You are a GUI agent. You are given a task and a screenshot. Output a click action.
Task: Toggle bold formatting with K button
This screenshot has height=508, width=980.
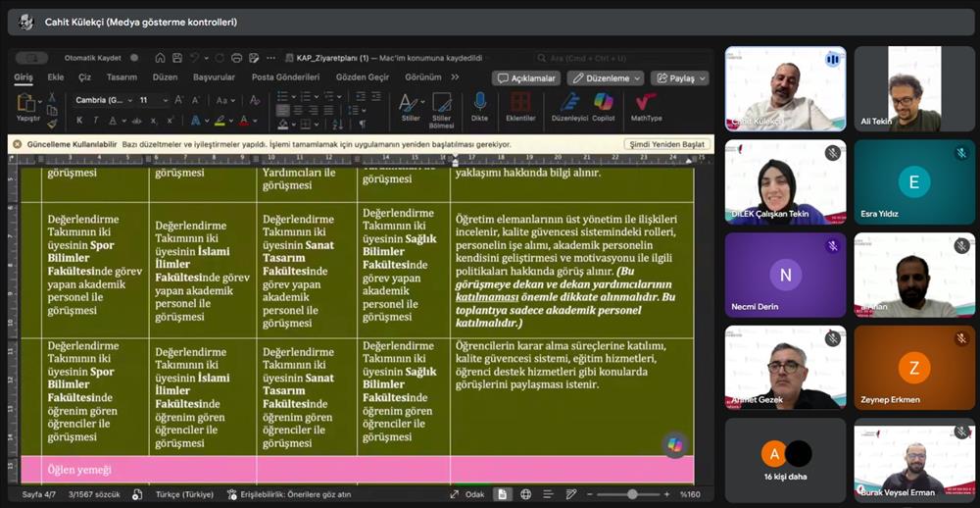[x=79, y=121]
